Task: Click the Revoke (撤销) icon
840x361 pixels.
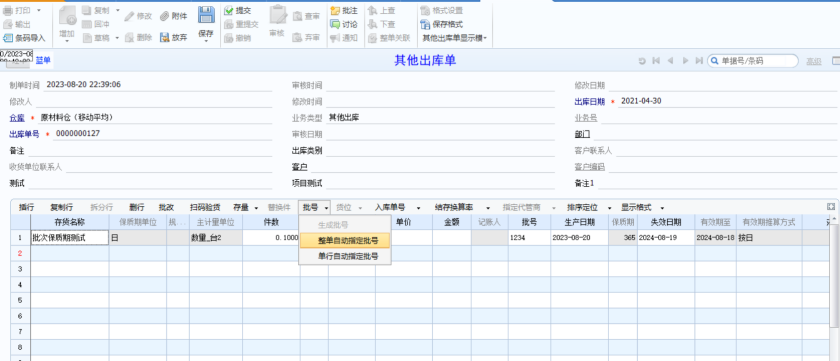Action: 229,38
